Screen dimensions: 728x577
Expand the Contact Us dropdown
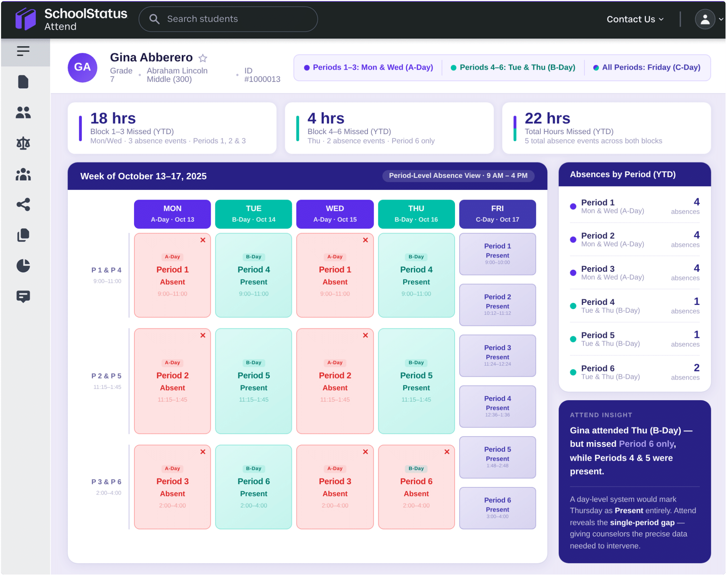tap(635, 19)
